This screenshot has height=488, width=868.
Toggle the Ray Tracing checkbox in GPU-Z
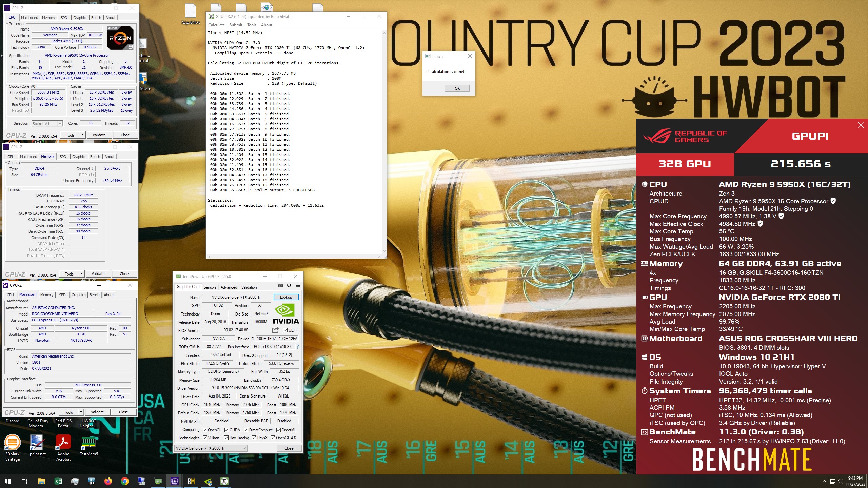click(x=226, y=438)
